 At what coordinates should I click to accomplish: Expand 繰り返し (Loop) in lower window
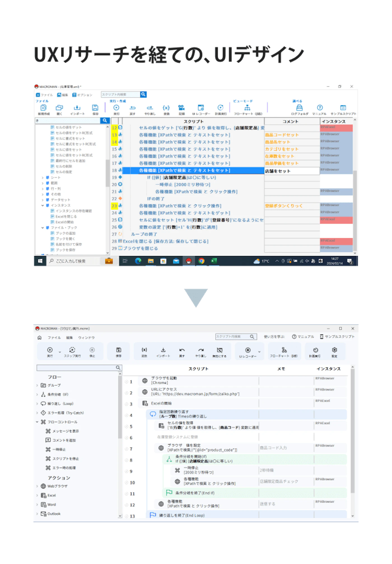pyautogui.click(x=37, y=404)
